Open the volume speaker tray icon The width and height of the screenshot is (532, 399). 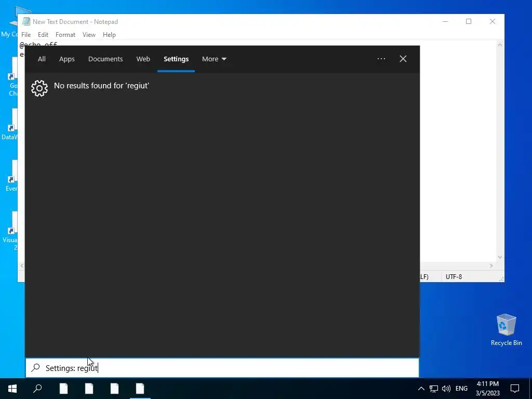pos(446,389)
